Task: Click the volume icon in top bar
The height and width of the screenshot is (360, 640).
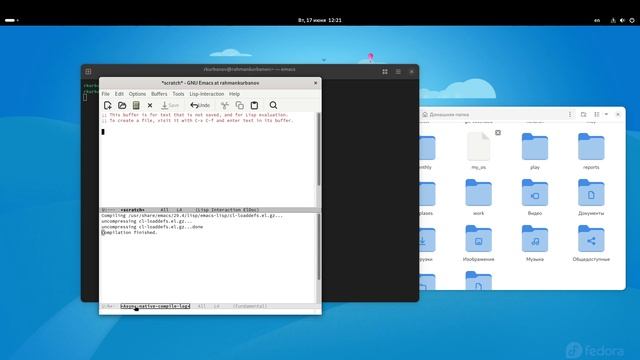Action: [622, 20]
